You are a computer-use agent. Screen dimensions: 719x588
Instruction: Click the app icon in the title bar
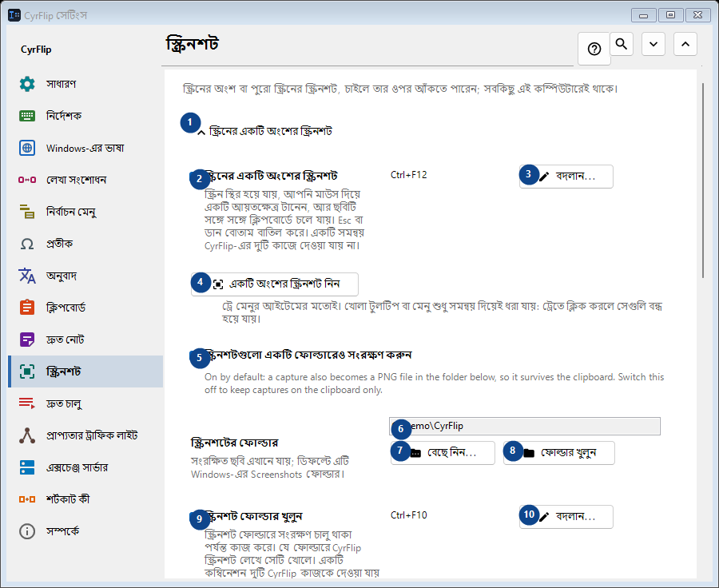14,15
